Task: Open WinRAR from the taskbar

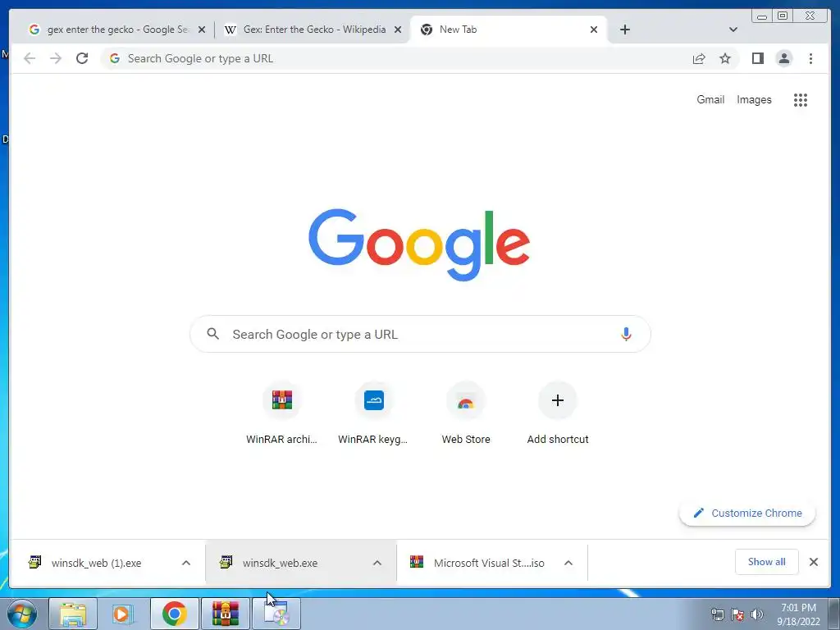Action: 225,614
